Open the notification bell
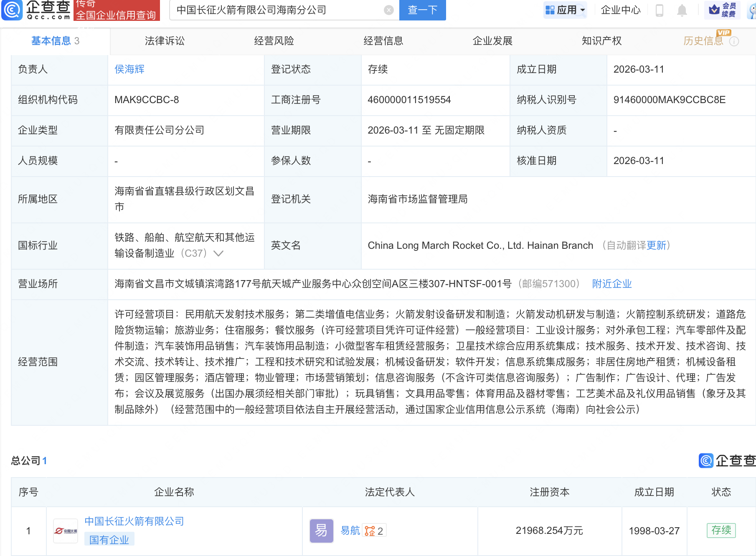Image resolution: width=756 pixels, height=556 pixels. [682, 10]
